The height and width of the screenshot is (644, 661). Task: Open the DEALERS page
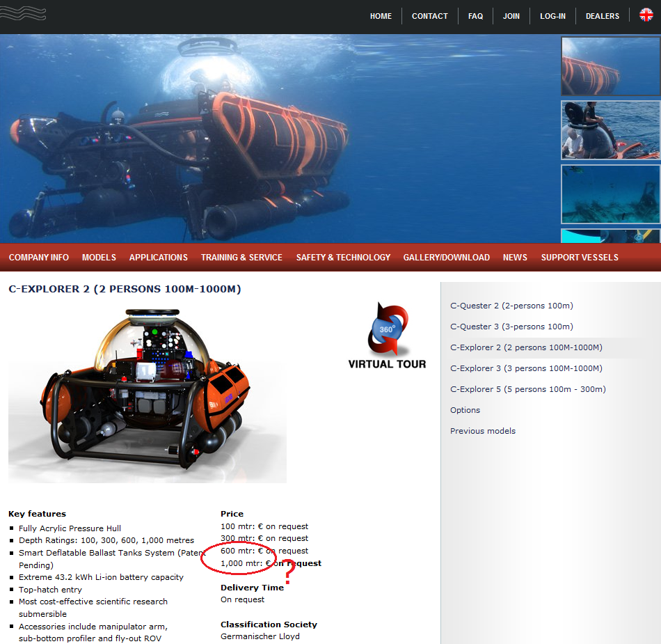(x=603, y=16)
